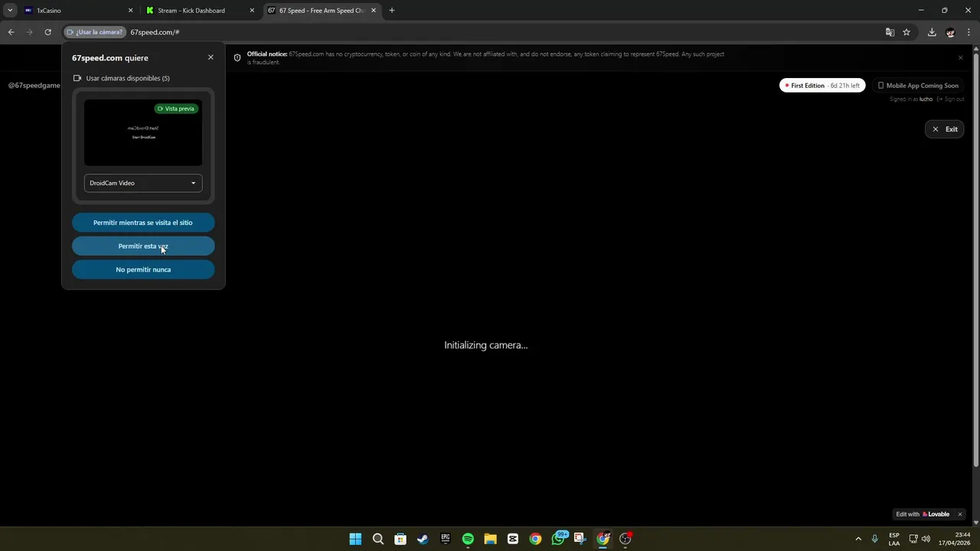Open the Chrome profile avatar

point(950,32)
